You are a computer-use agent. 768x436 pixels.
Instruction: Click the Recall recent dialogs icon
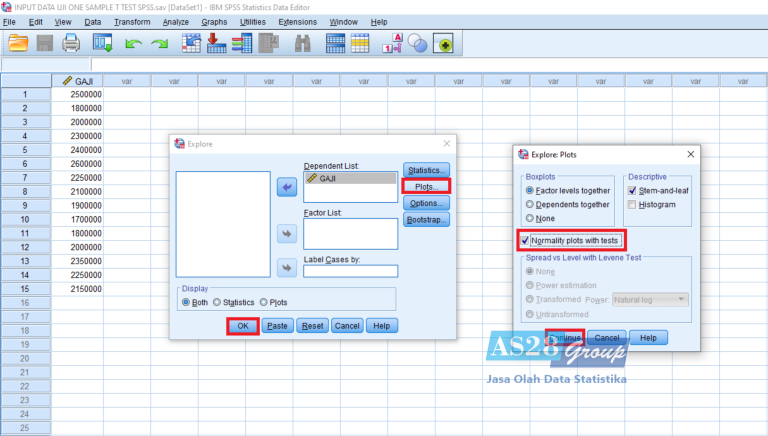tap(102, 43)
